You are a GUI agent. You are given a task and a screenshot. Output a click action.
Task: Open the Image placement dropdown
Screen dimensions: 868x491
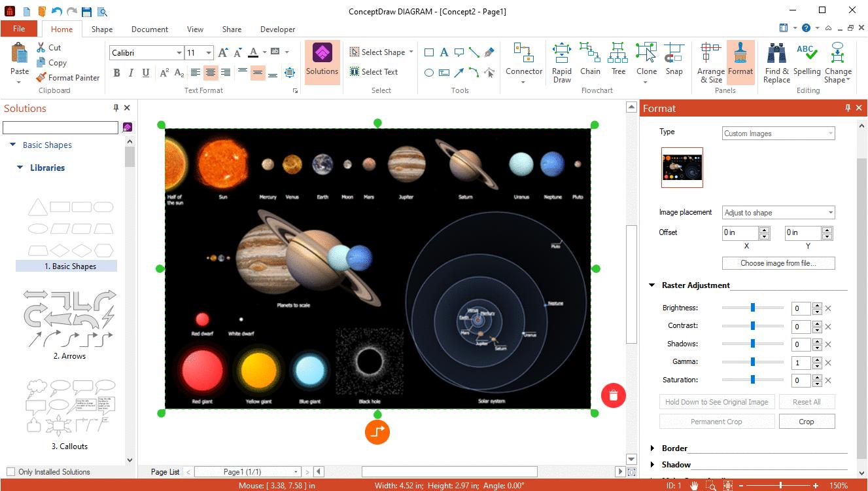click(x=778, y=213)
